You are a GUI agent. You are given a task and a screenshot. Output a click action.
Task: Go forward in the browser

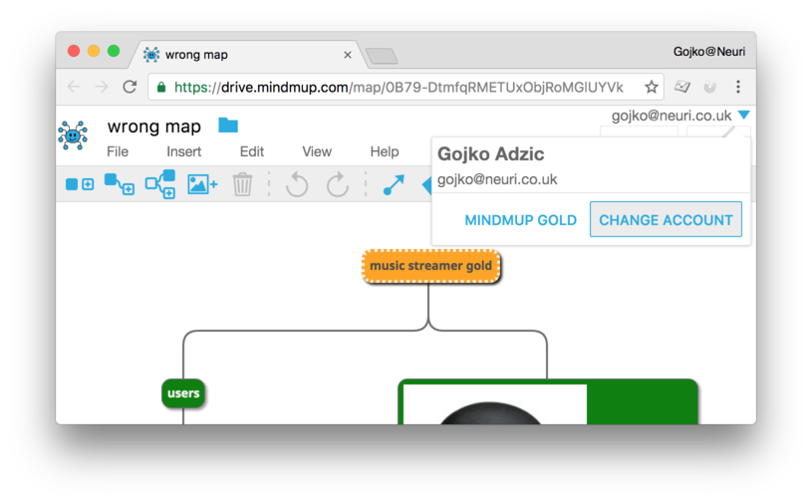102,87
